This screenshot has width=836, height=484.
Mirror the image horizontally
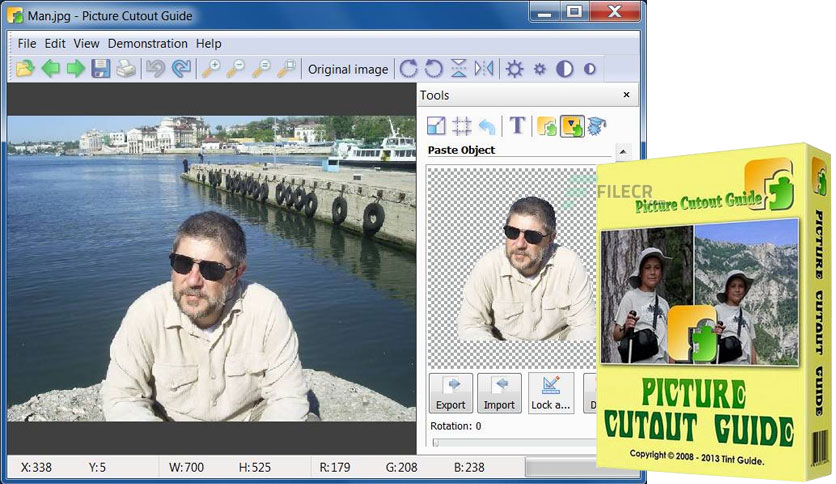(x=484, y=69)
